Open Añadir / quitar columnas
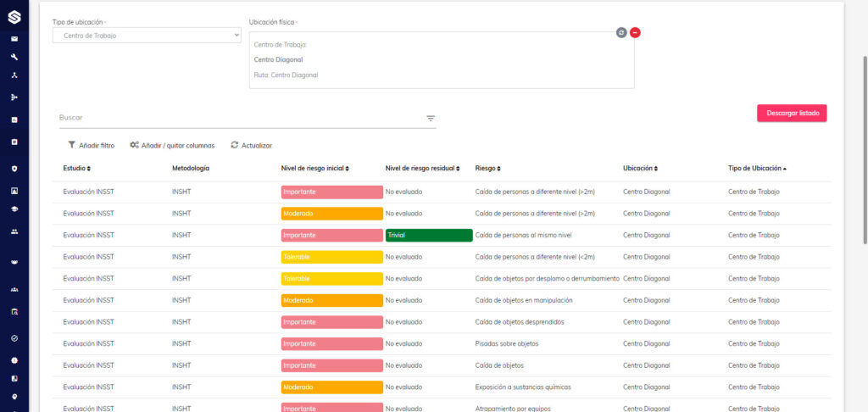This screenshot has width=868, height=412. [x=172, y=145]
